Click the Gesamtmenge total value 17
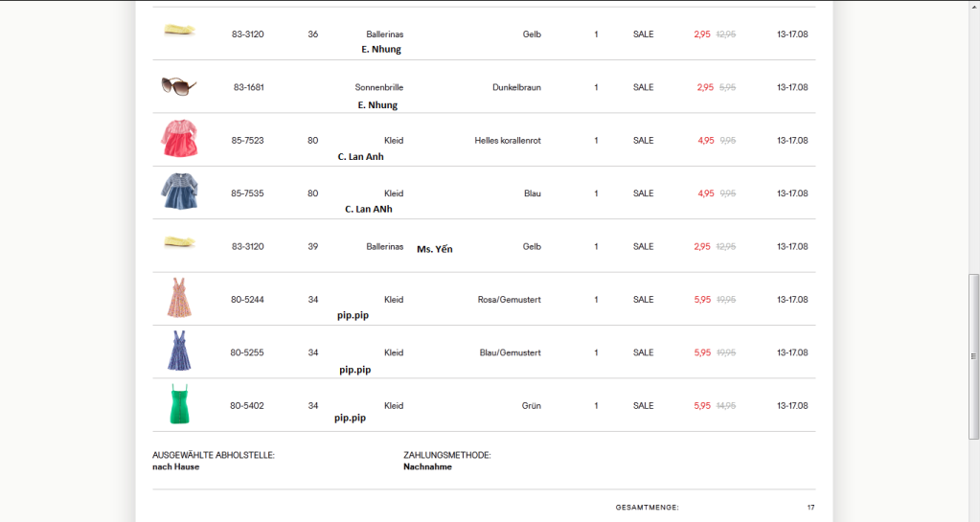The height and width of the screenshot is (522, 980). [x=810, y=508]
